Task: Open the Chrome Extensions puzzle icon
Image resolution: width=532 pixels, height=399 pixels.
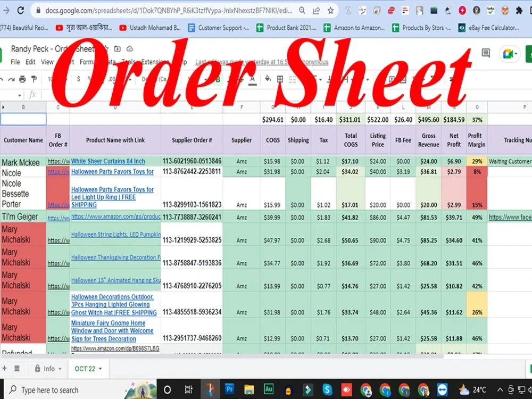Action: pos(519,11)
